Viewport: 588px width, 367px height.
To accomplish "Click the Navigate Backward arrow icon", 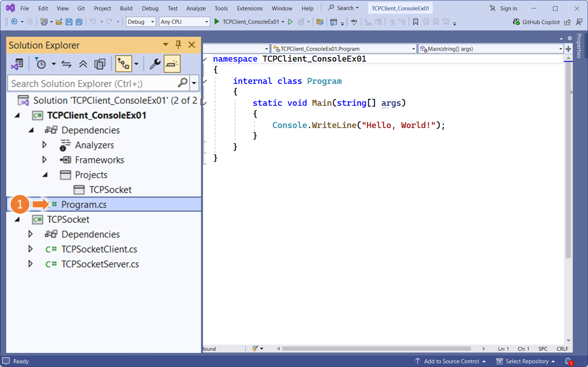I will 14,22.
